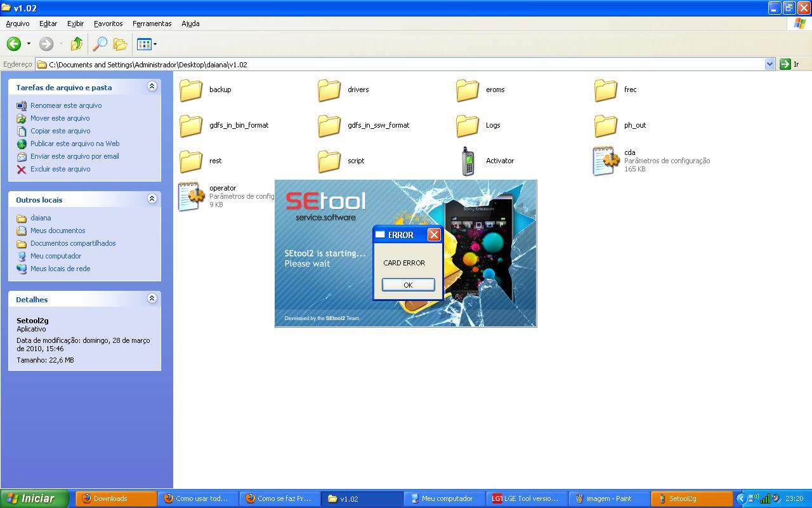
Task: Select the gdfs_in_bin_format folder
Action: point(224,126)
